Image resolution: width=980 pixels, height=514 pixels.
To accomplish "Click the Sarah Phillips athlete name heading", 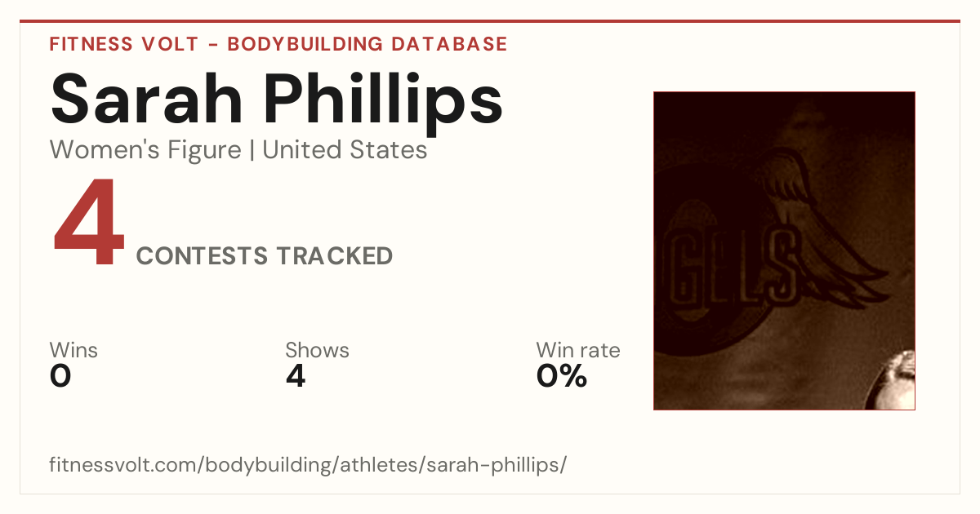I will pyautogui.click(x=276, y=99).
